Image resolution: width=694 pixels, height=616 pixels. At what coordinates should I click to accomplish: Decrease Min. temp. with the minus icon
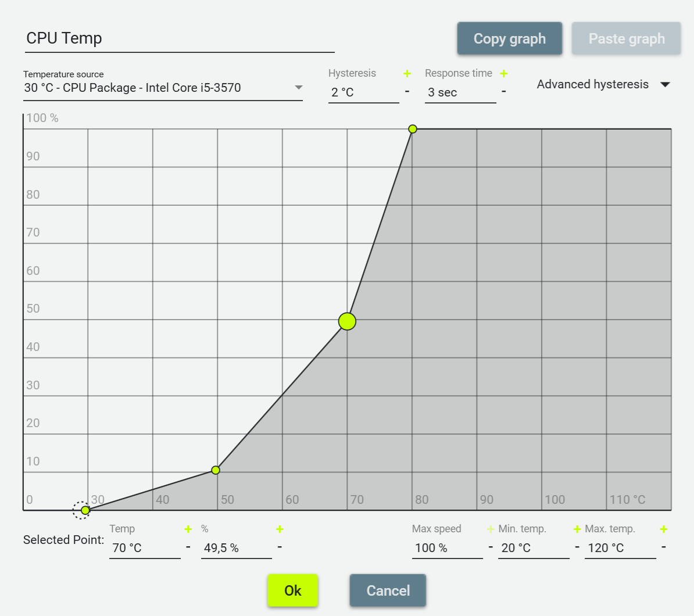(x=577, y=547)
